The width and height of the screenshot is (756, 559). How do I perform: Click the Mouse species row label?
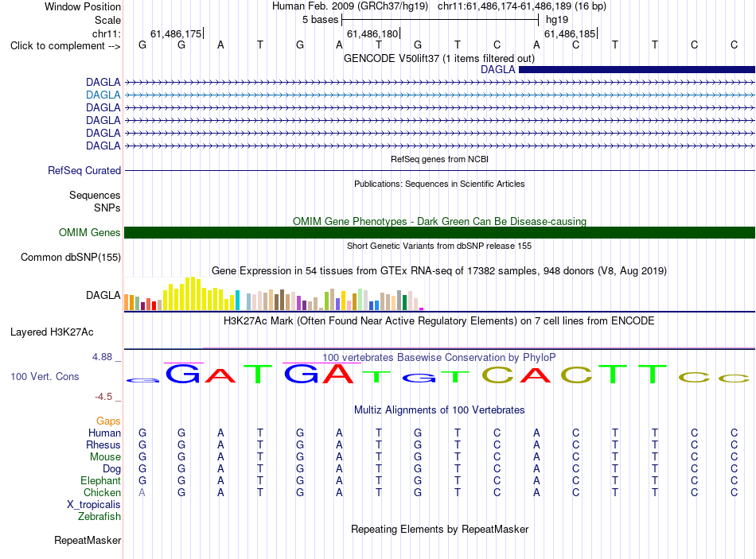click(105, 457)
